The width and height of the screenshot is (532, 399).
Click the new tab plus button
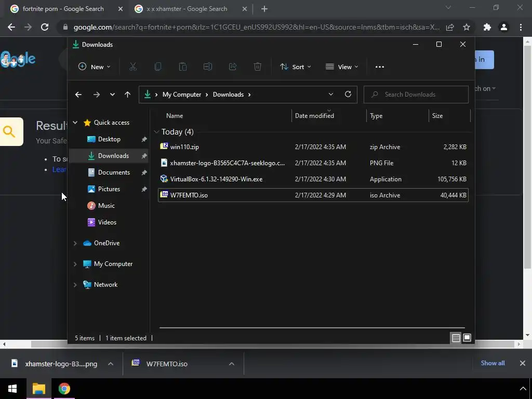pos(264,9)
